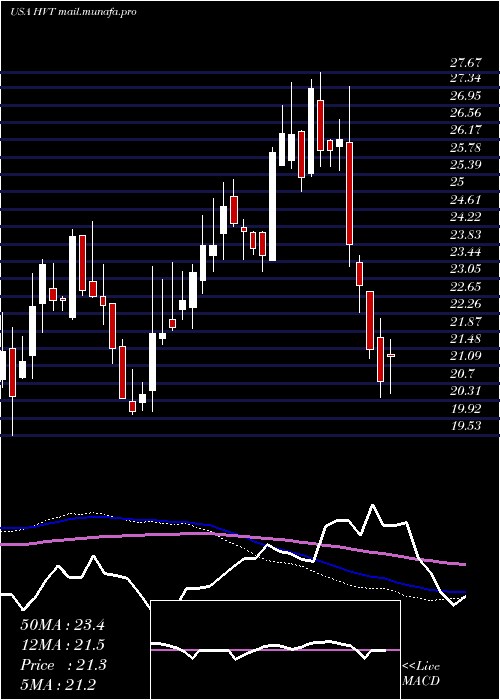Select the 20.7 price axis label
Viewport: 500px width, 700px height.
[462, 373]
